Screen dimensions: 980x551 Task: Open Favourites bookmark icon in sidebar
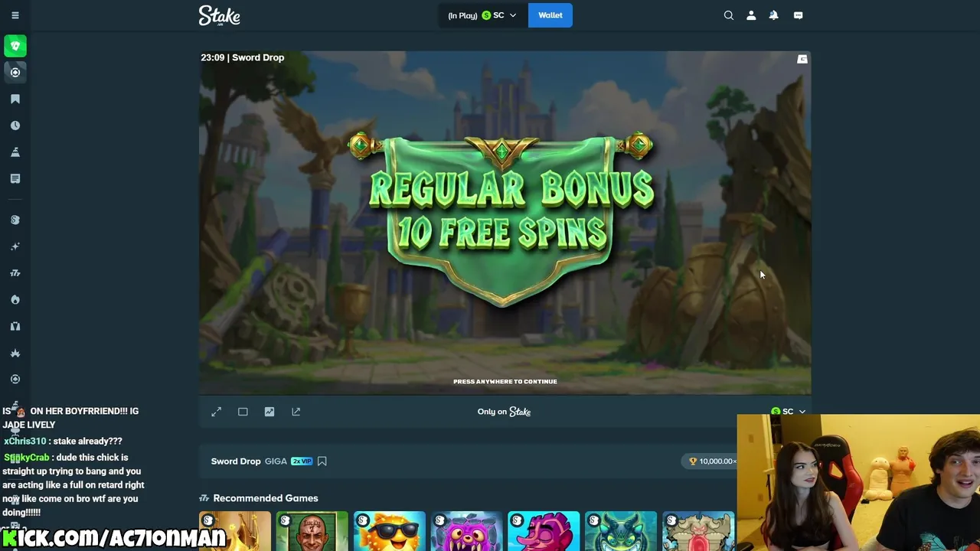[x=15, y=99]
